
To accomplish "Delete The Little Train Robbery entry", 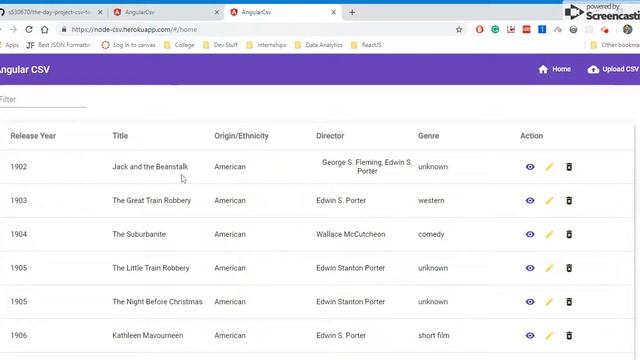I will pyautogui.click(x=569, y=268).
